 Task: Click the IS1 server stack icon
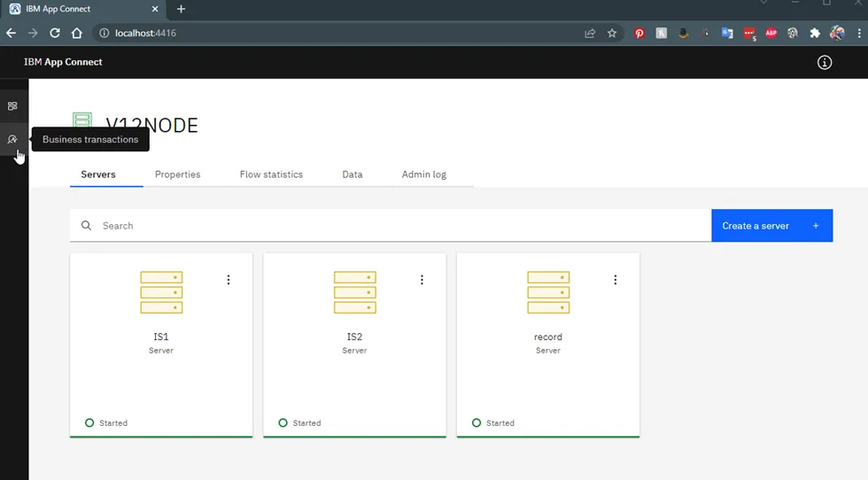click(x=161, y=292)
